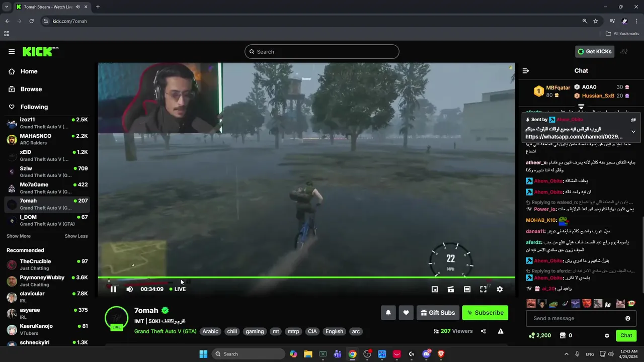Click the Gift Subs button

click(438, 313)
